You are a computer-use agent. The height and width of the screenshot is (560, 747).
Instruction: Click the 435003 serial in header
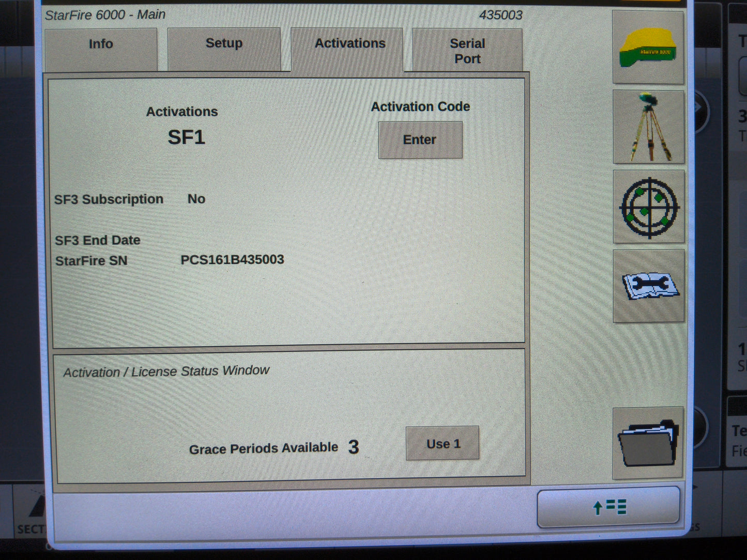(500, 15)
